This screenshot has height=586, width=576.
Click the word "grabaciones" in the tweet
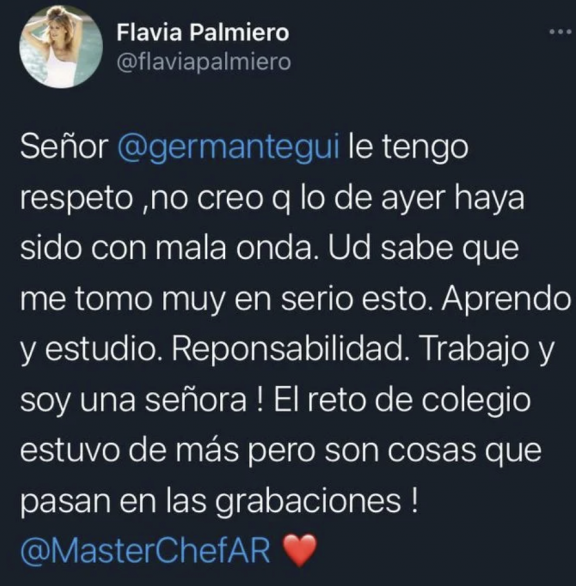pyautogui.click(x=308, y=502)
